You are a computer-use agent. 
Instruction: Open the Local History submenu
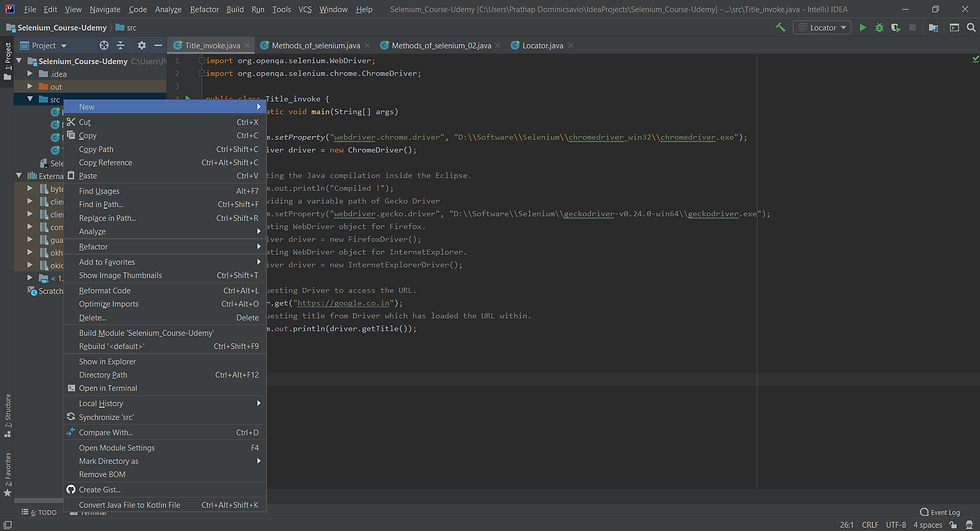(165, 404)
